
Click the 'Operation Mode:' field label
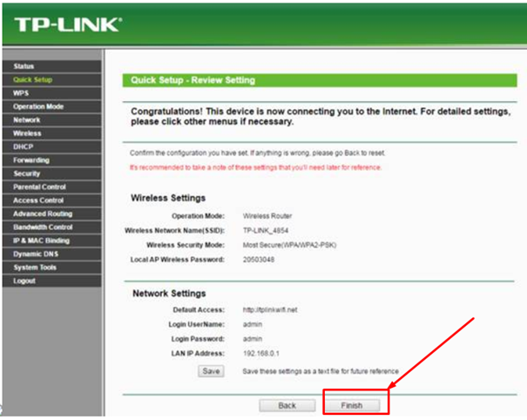pyautogui.click(x=198, y=216)
